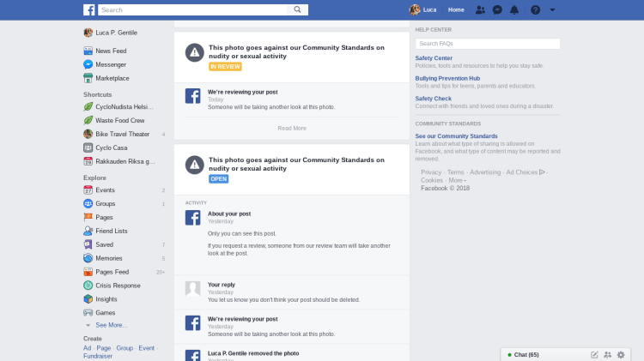Open Cyclo Casa group icon

pos(88,147)
